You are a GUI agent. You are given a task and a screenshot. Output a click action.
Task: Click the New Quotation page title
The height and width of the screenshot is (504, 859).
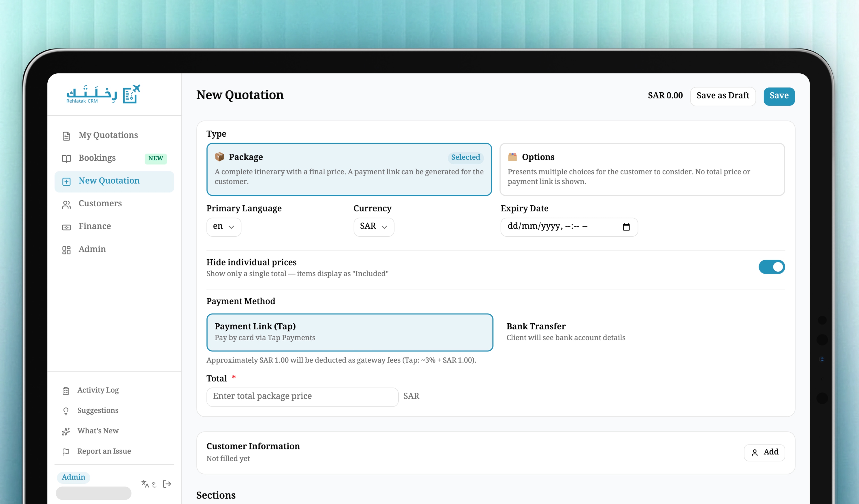240,95
